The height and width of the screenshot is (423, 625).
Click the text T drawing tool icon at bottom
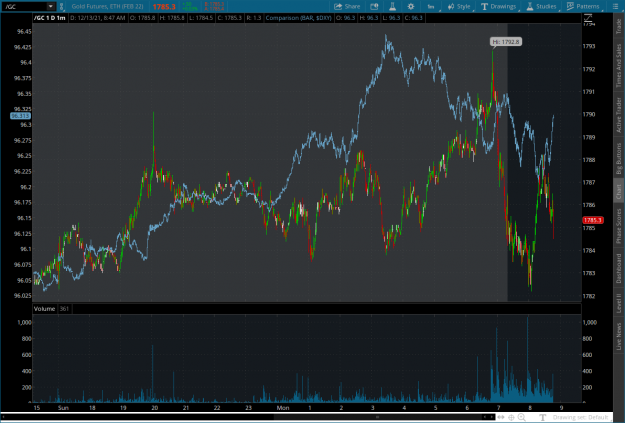[x=542, y=417]
